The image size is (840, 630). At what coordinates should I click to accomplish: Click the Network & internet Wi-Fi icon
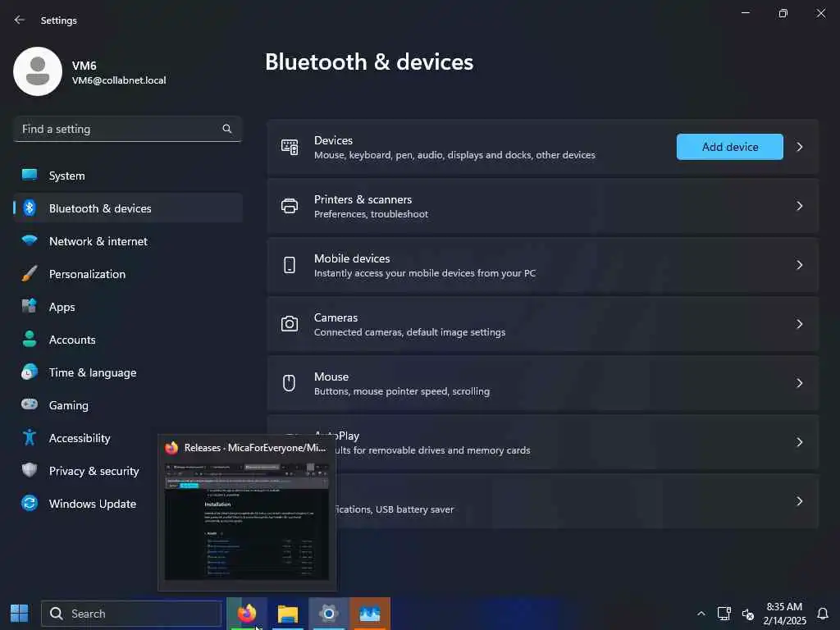(x=30, y=240)
